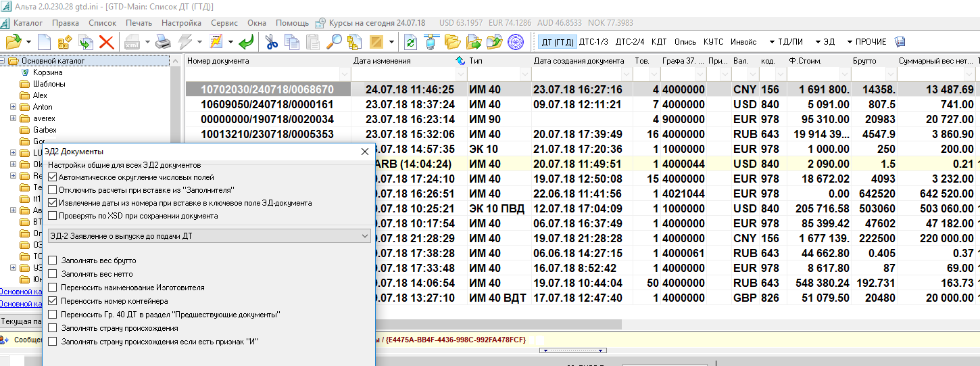Screen dimensions: 980x366
Task: Click the green return arrow icon
Action: pos(247,42)
